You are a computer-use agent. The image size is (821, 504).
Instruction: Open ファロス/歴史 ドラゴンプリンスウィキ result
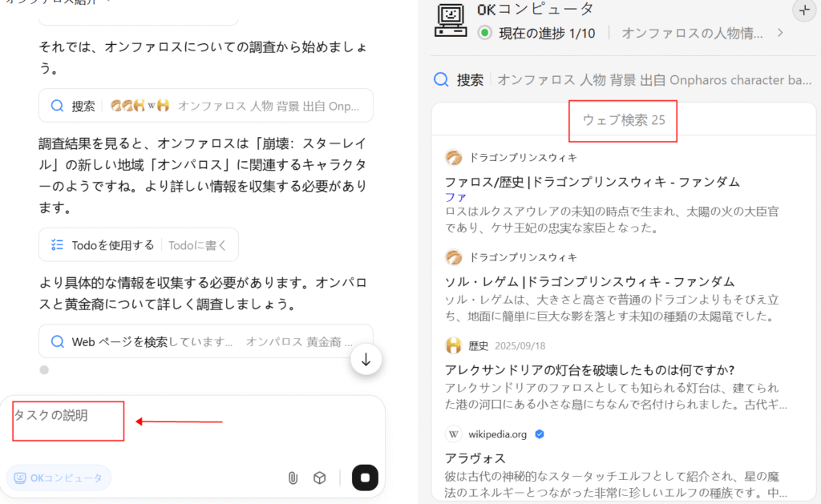pos(592,182)
